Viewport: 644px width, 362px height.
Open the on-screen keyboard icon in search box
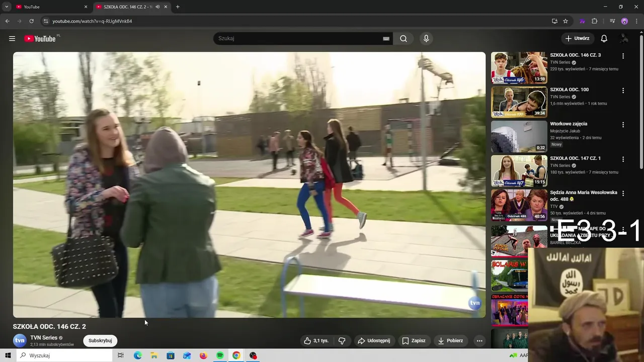point(386,39)
